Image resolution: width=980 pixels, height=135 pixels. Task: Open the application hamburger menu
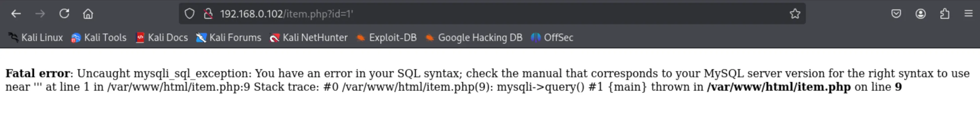pos(969,14)
